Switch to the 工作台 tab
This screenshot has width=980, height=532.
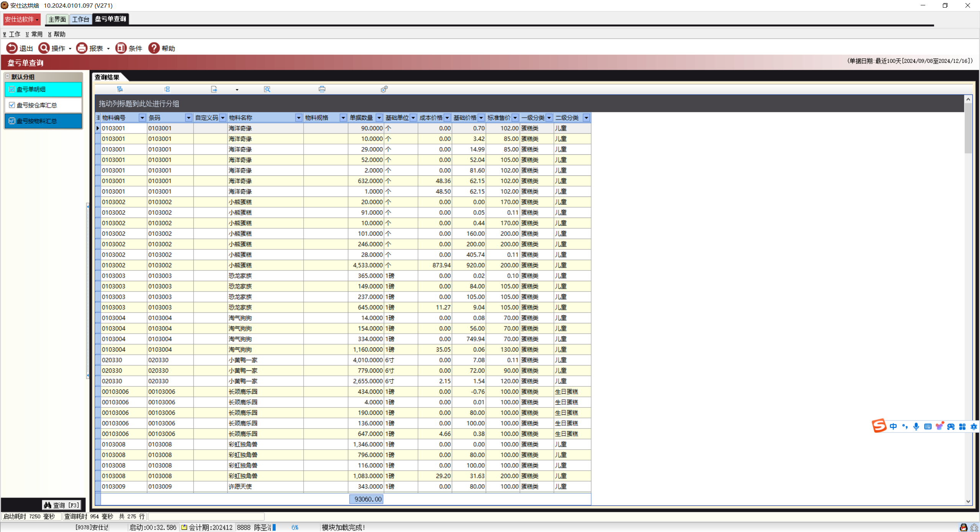point(80,19)
